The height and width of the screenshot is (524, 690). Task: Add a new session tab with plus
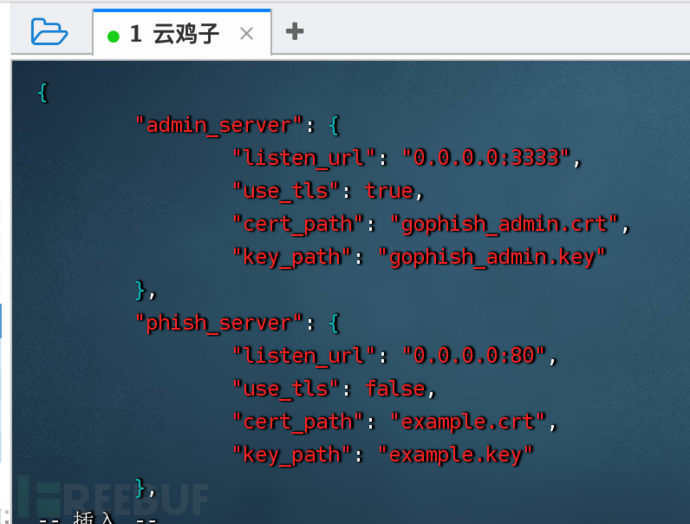coord(294,31)
